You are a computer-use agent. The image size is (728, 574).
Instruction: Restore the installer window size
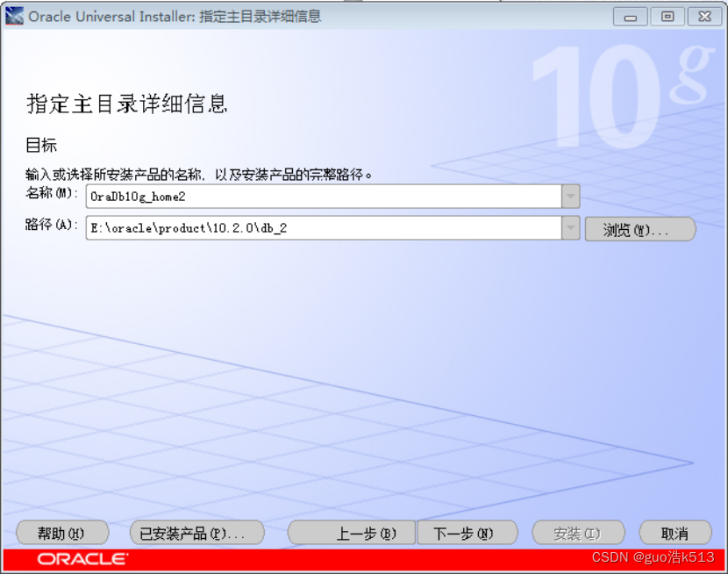click(667, 16)
